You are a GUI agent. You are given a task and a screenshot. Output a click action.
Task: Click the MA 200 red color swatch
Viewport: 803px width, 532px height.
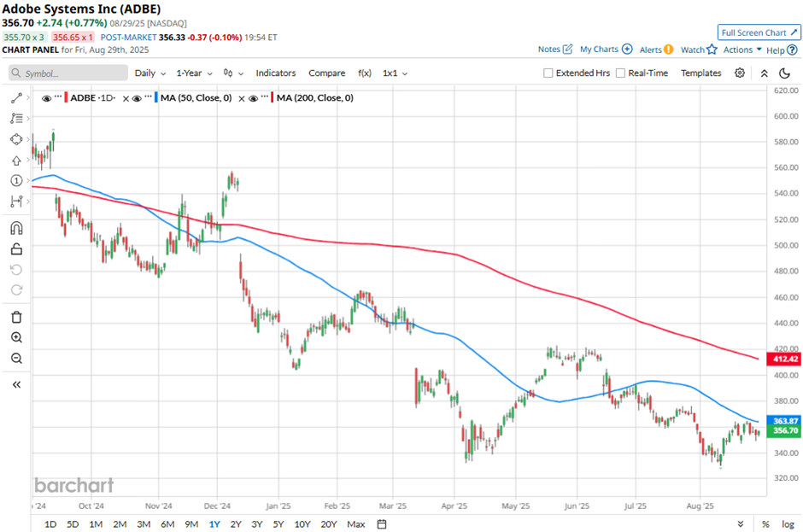[273, 98]
